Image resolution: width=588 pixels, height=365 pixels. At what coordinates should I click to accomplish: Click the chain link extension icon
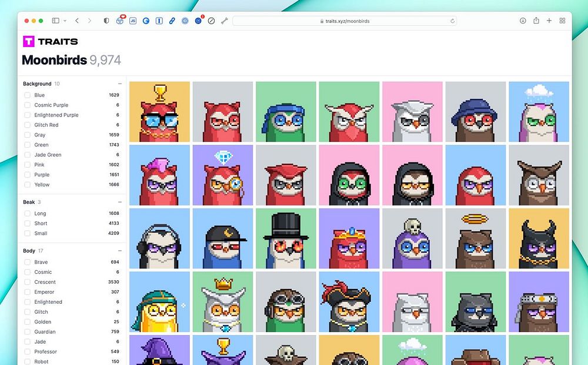point(172,21)
